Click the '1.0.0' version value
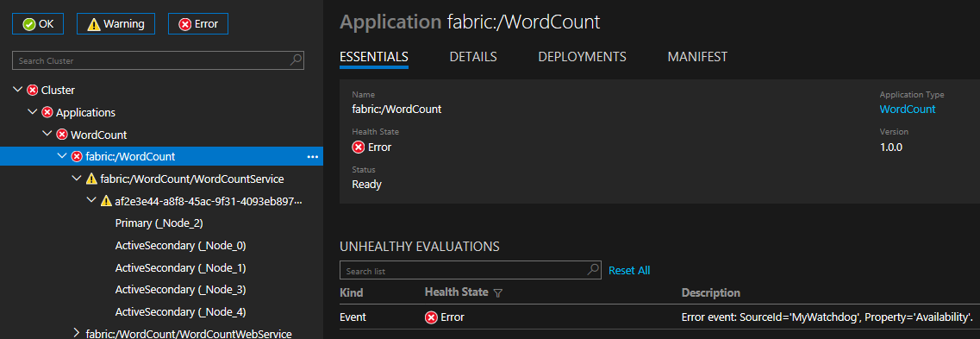980x339 pixels. tap(891, 147)
